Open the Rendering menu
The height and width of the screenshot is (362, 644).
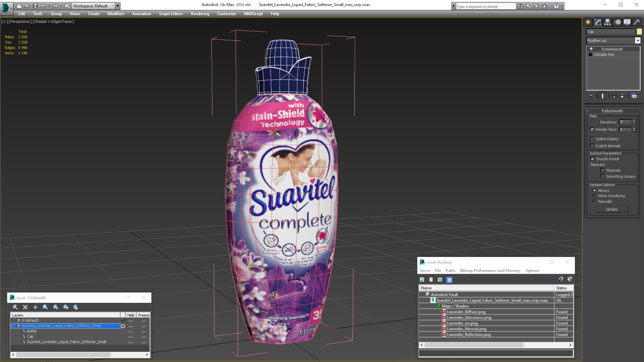pyautogui.click(x=200, y=14)
